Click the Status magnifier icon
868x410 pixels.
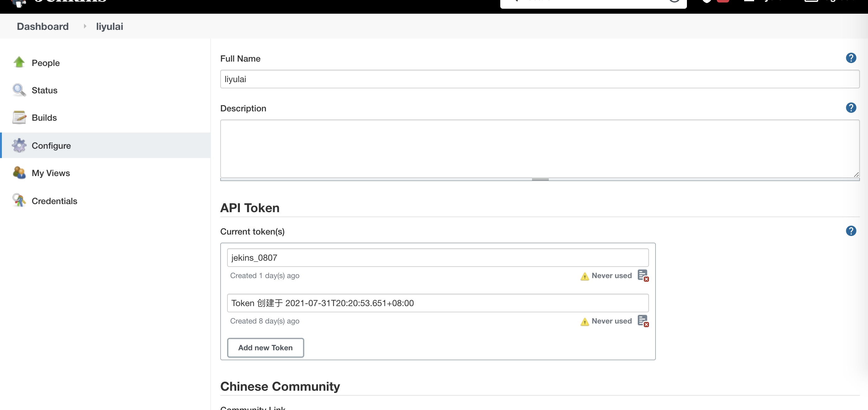[19, 90]
